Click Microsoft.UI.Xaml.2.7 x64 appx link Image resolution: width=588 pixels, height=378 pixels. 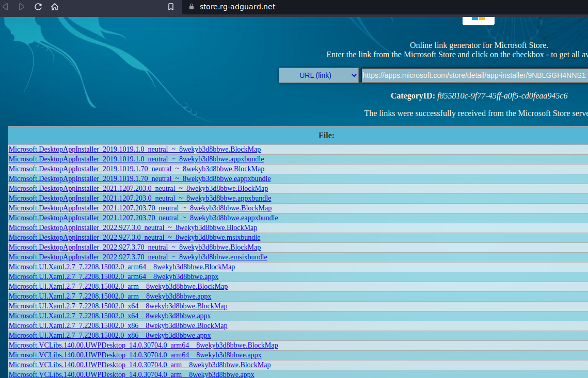tap(109, 316)
